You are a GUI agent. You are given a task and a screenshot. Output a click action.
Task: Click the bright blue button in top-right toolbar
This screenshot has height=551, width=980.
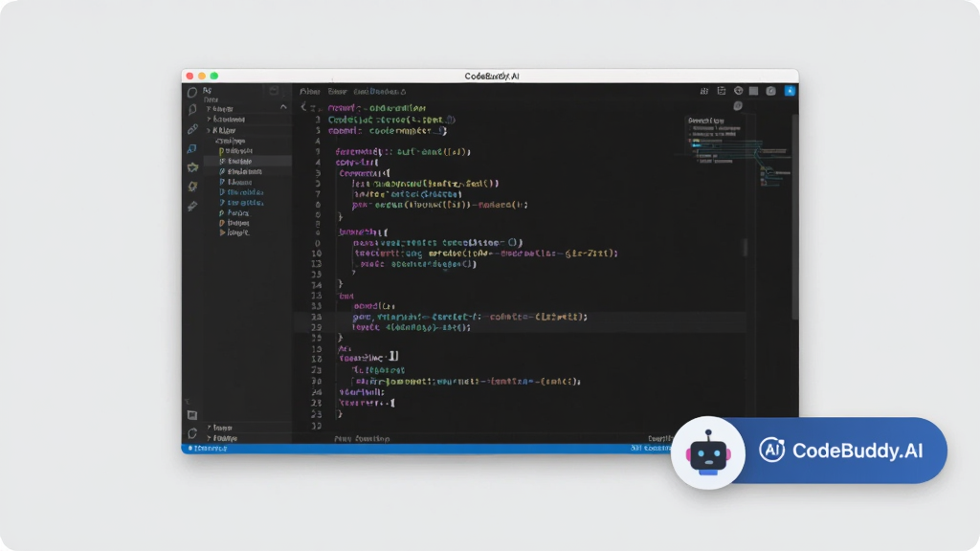pos(790,91)
